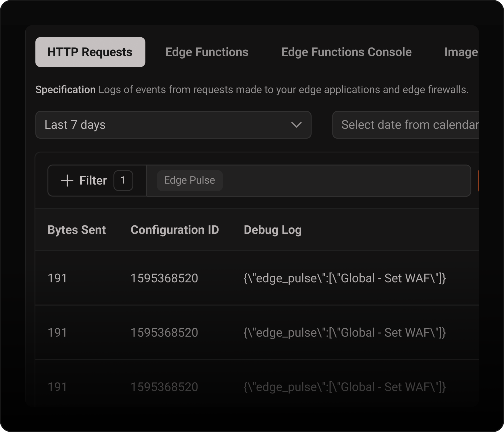Sort by the Configuration ID column header
This screenshot has height=432, width=504.
click(x=174, y=230)
